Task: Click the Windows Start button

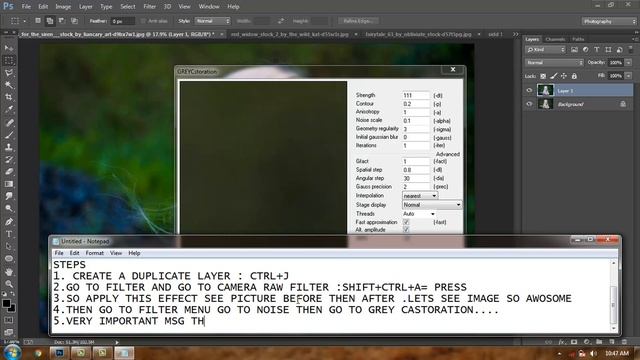Action: (x=12, y=352)
